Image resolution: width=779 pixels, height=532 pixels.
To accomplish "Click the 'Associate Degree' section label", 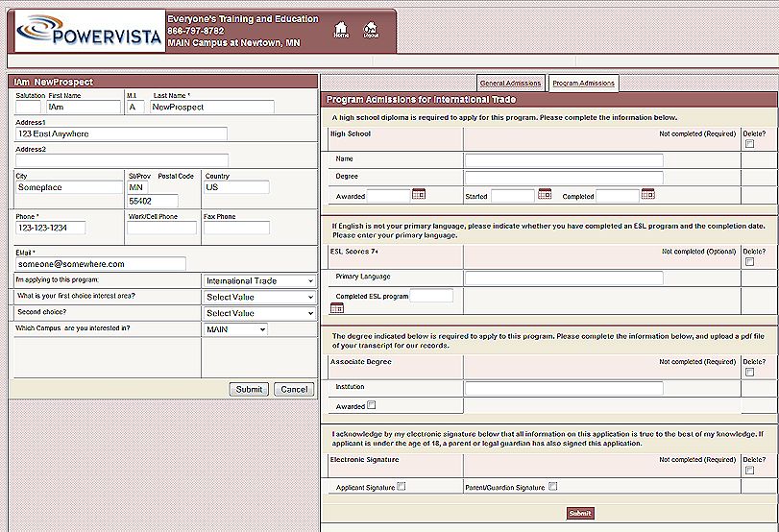I will pos(361,362).
